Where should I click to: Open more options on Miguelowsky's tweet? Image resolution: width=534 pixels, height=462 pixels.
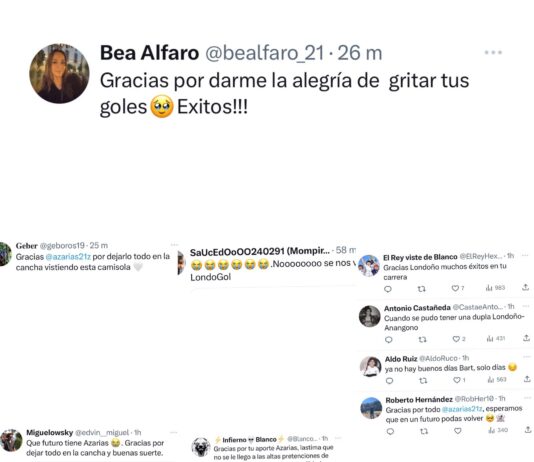point(174,432)
